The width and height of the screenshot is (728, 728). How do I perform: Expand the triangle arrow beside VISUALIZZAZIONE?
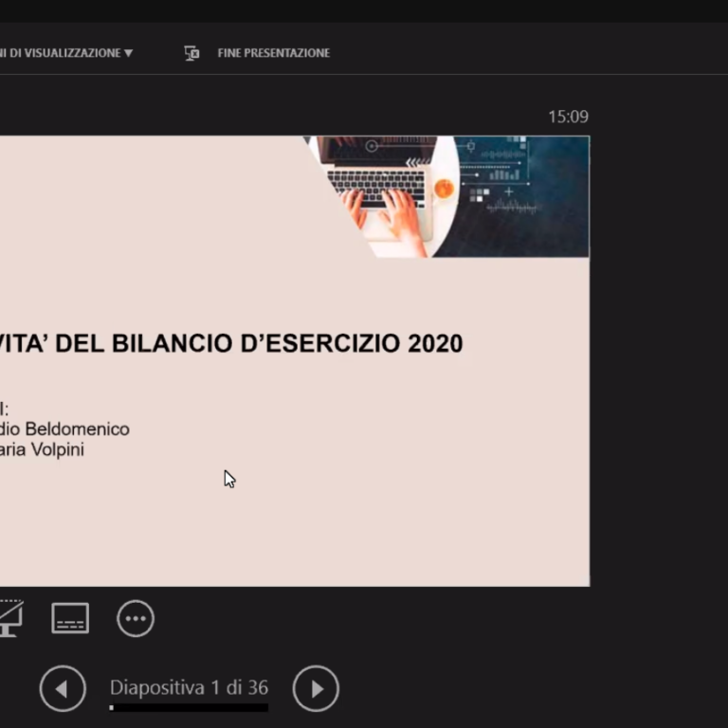coord(128,53)
